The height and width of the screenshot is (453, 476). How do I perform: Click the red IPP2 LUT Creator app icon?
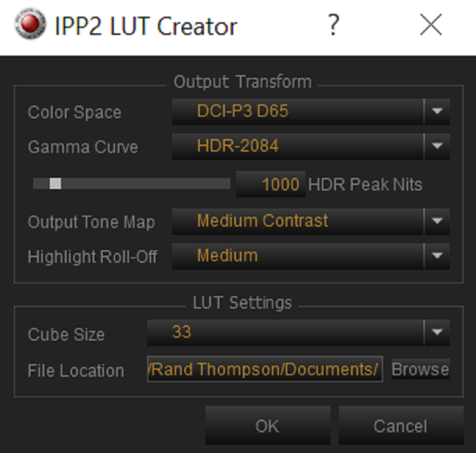pyautogui.click(x=31, y=24)
